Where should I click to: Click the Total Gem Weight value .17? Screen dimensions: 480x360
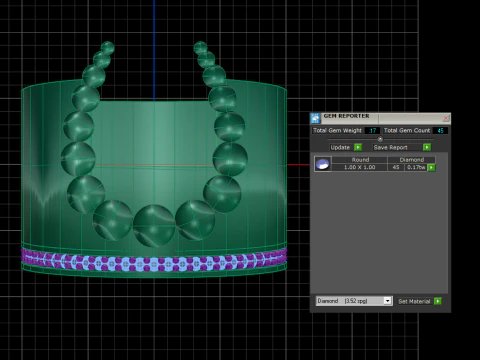(x=372, y=131)
